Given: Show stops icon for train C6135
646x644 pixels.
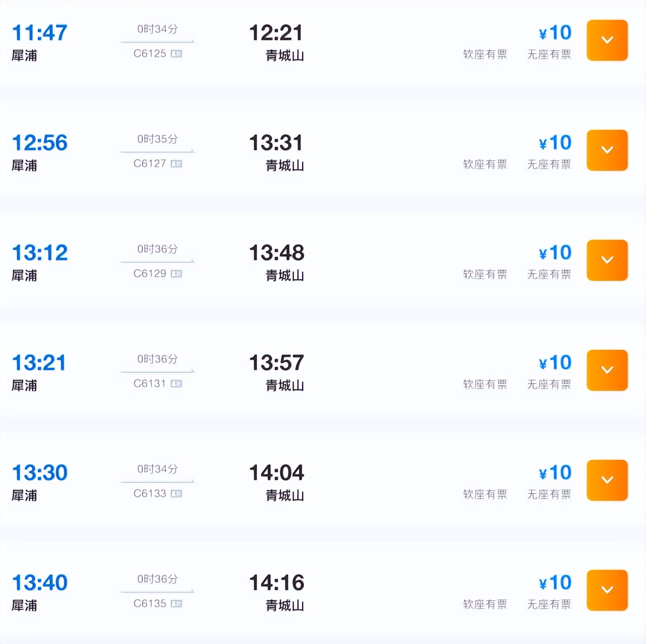Looking at the screenshot, I should point(176,604).
